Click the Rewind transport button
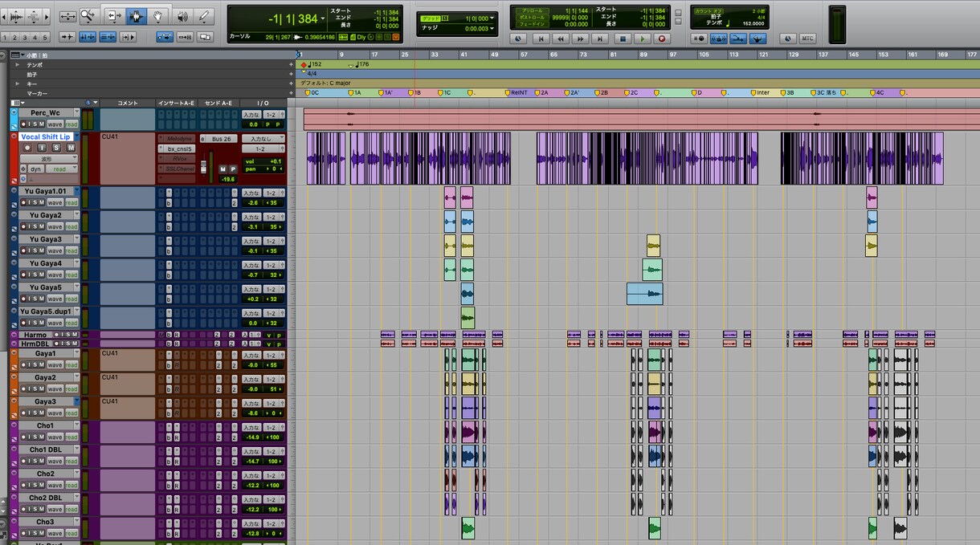The height and width of the screenshot is (545, 980). coord(561,39)
